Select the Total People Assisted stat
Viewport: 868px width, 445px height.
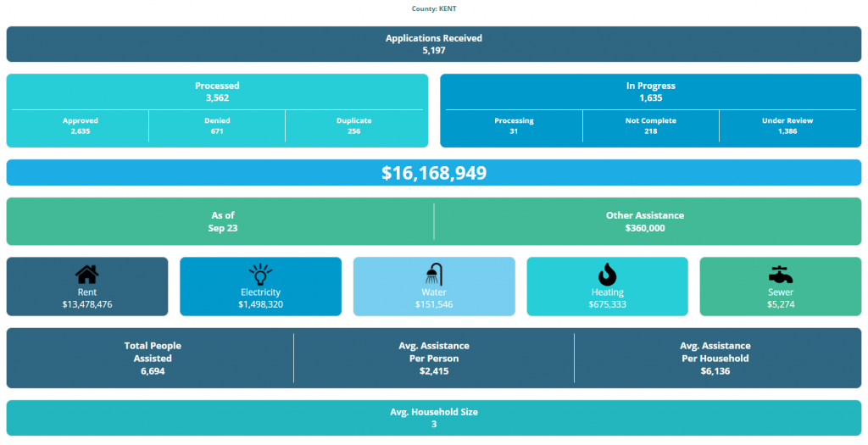153,359
